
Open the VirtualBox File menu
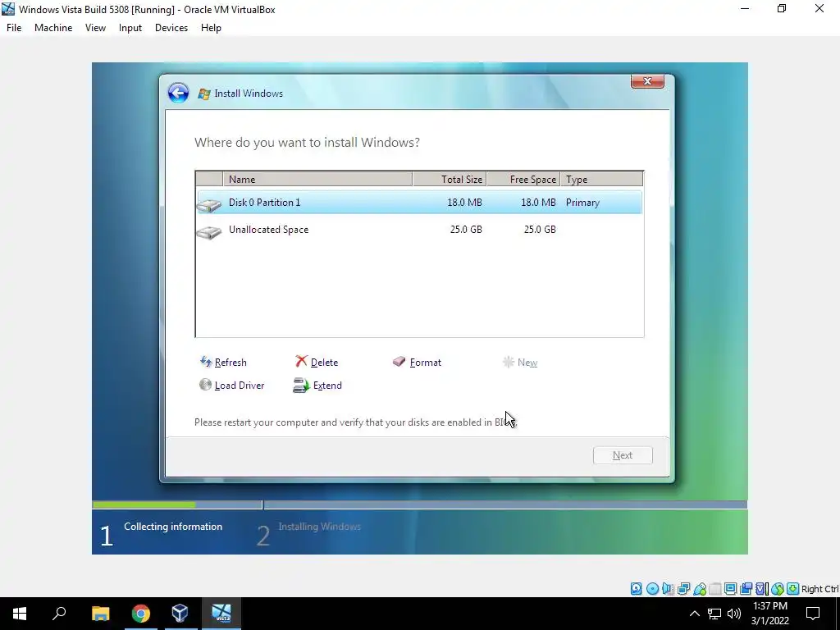click(14, 28)
